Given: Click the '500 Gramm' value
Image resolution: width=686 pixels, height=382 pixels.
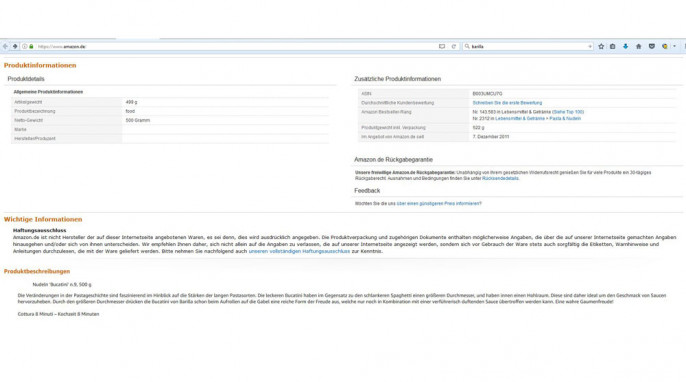Looking at the screenshot, I should (x=137, y=120).
